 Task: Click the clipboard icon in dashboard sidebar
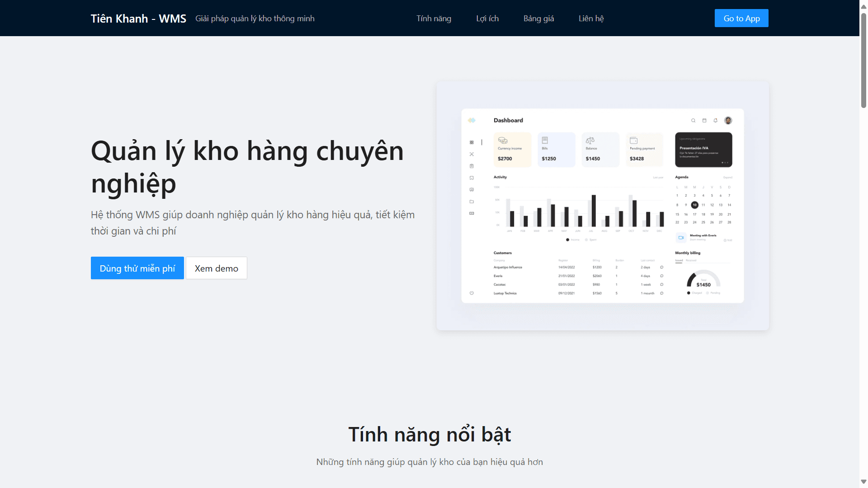point(472,166)
